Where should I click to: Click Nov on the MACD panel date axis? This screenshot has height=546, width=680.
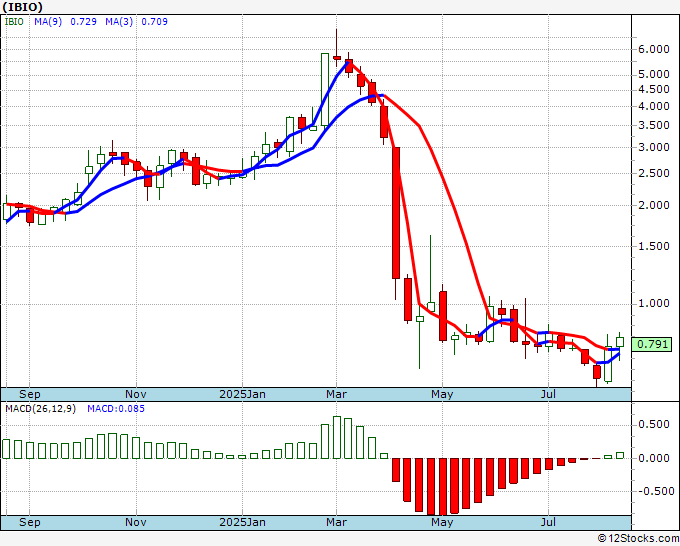point(136,522)
